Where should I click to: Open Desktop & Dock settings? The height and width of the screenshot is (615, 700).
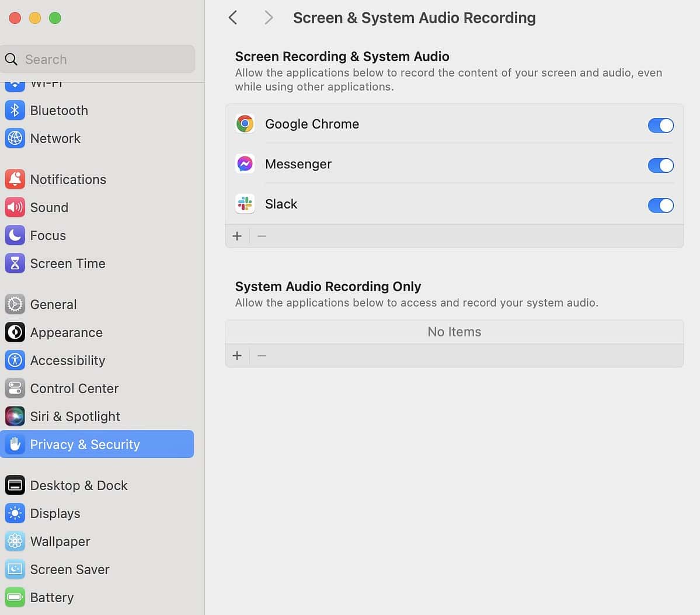(79, 485)
